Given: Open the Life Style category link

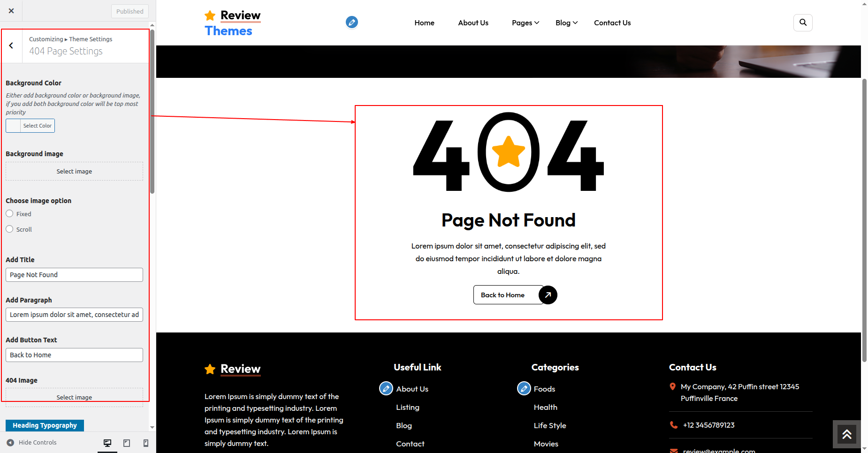Looking at the screenshot, I should (x=550, y=426).
